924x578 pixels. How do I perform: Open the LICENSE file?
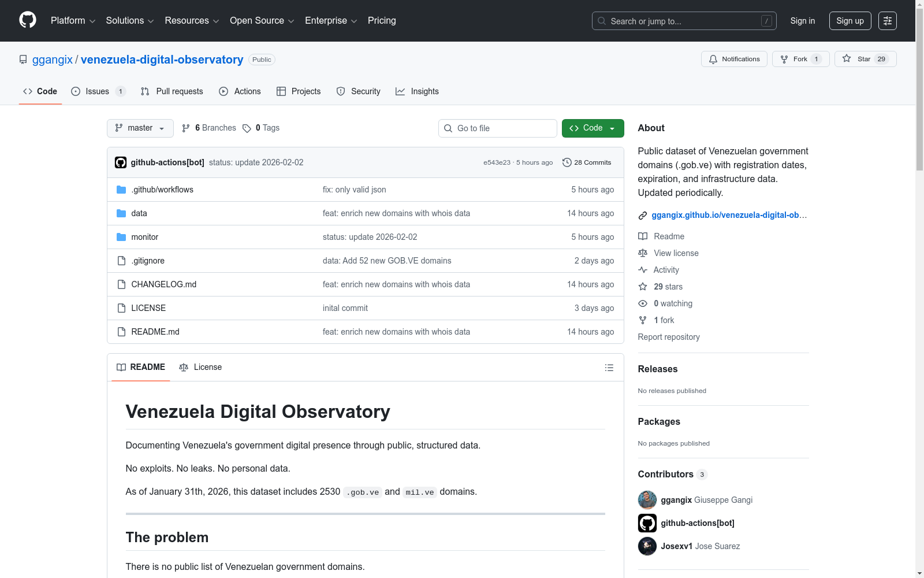coord(148,308)
